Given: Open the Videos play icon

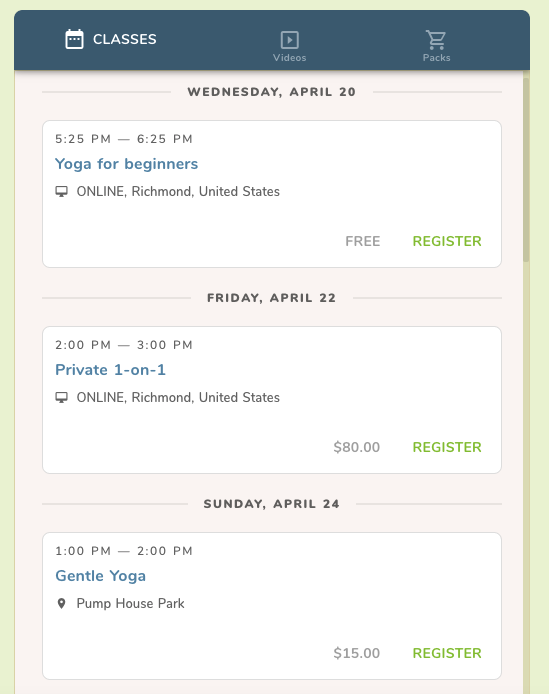Looking at the screenshot, I should pos(290,40).
